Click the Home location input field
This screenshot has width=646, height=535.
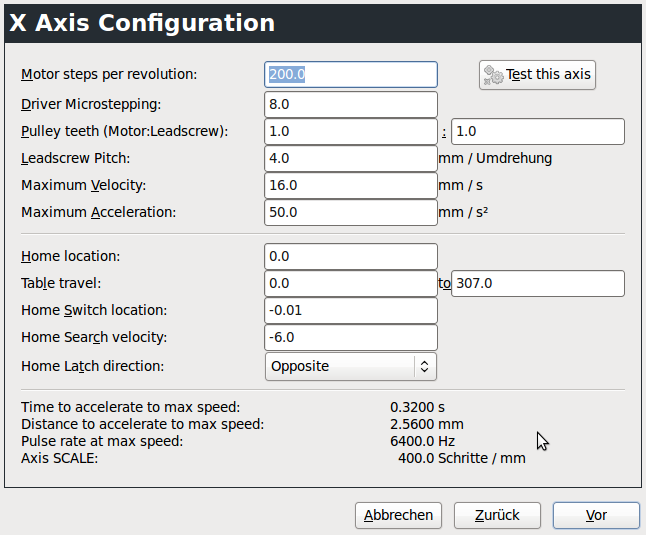[x=351, y=257]
